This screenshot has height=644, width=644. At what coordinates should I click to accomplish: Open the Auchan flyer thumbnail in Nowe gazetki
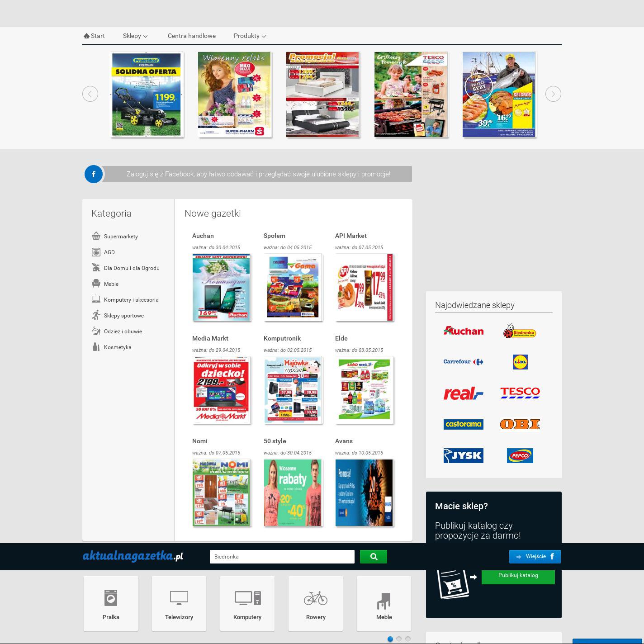coord(222,288)
